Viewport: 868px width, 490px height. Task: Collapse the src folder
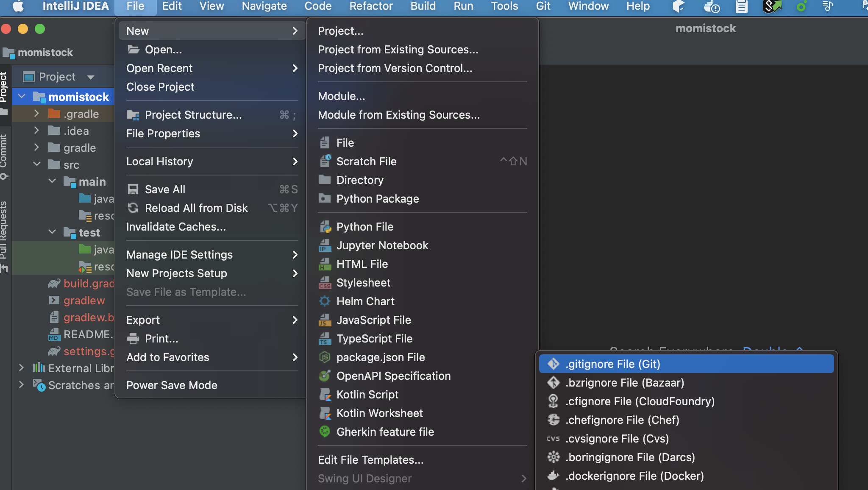tap(37, 165)
